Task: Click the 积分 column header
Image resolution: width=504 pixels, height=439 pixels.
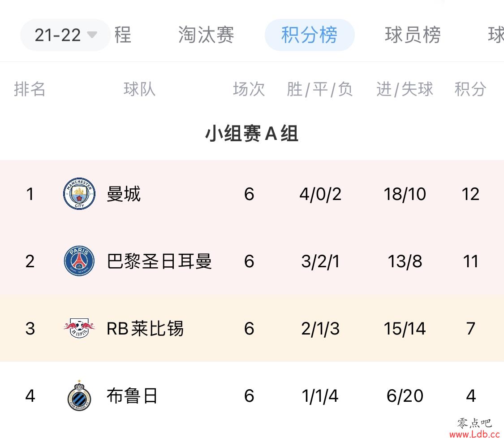Action: (470, 89)
